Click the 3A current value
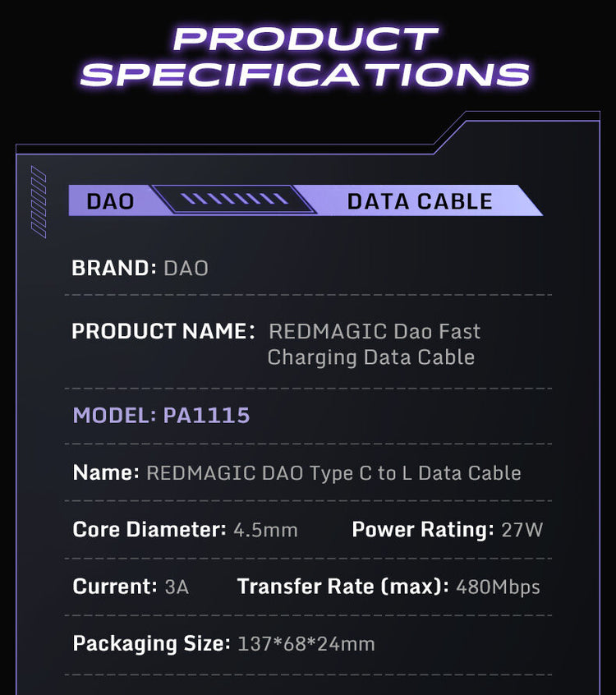 pyautogui.click(x=177, y=587)
